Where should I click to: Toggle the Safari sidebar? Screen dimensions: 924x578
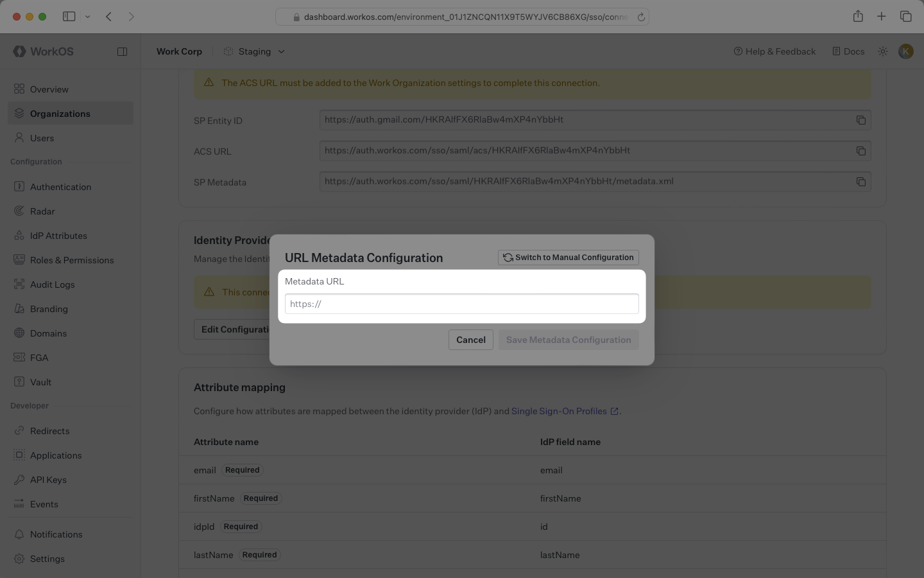(69, 17)
